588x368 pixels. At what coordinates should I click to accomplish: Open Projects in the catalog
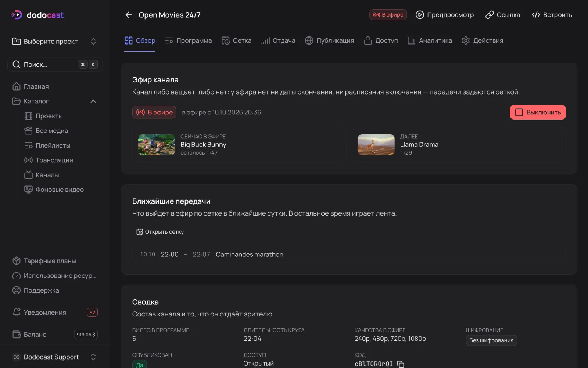tap(61, 116)
